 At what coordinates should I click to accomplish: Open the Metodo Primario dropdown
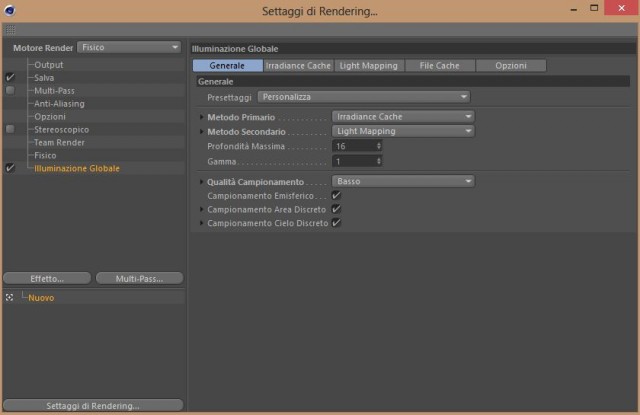click(403, 117)
